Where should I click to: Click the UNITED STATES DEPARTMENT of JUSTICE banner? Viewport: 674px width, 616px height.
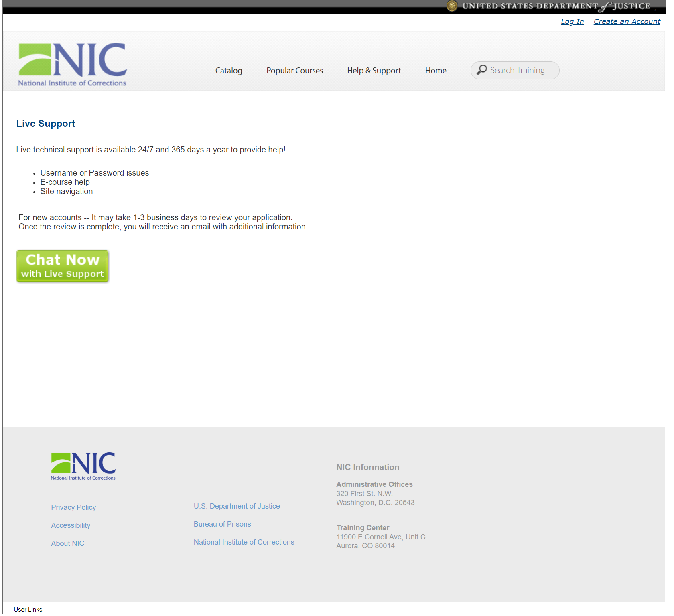[x=556, y=6]
